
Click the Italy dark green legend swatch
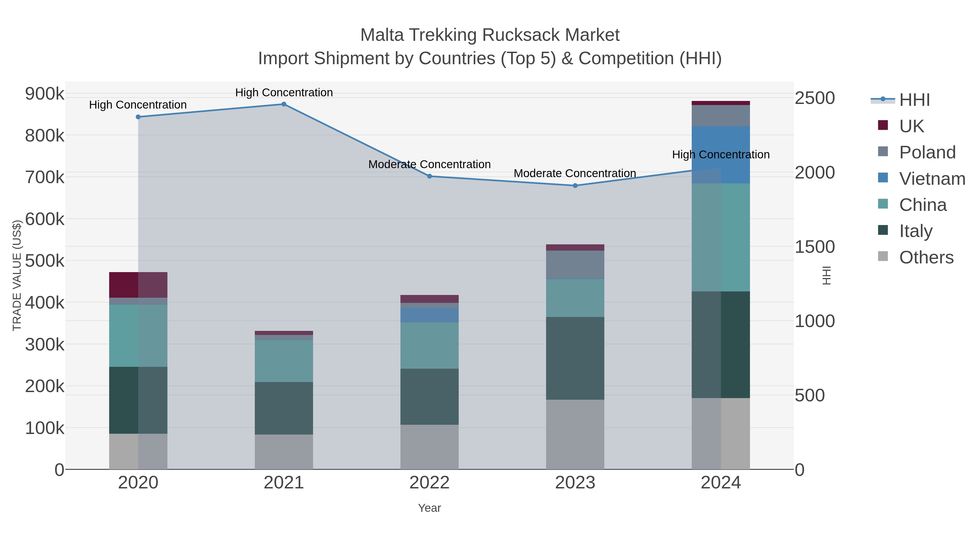coord(883,230)
